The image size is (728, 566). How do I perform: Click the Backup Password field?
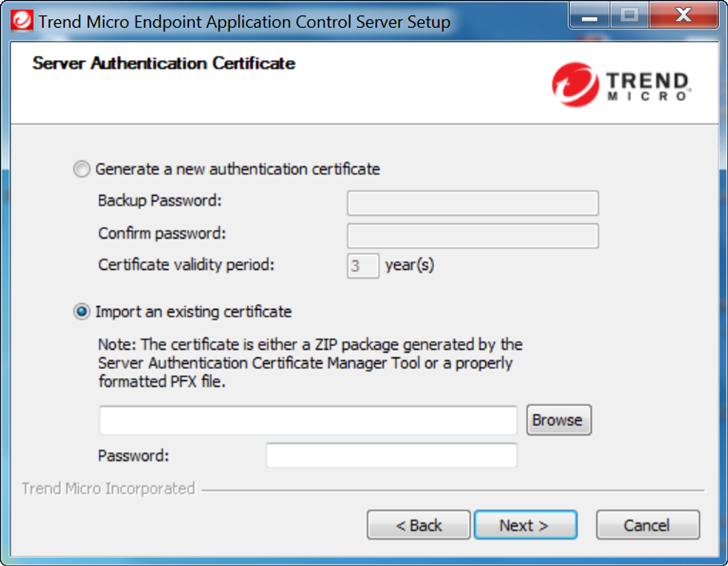[472, 203]
